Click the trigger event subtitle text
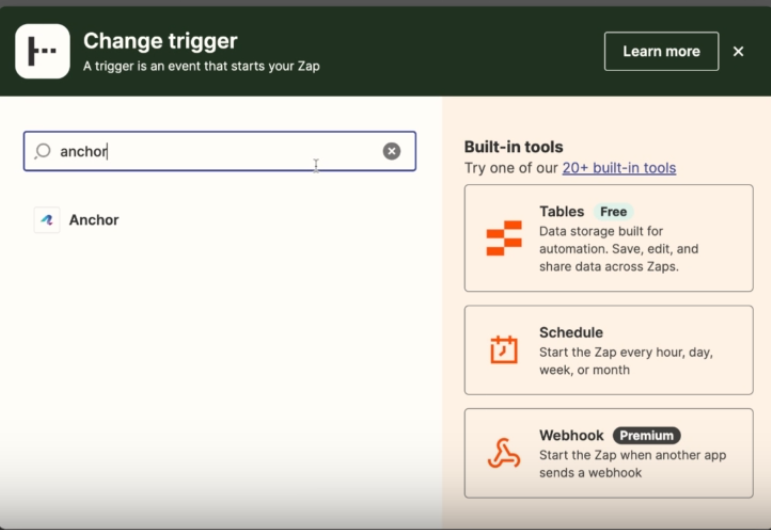 (x=201, y=66)
